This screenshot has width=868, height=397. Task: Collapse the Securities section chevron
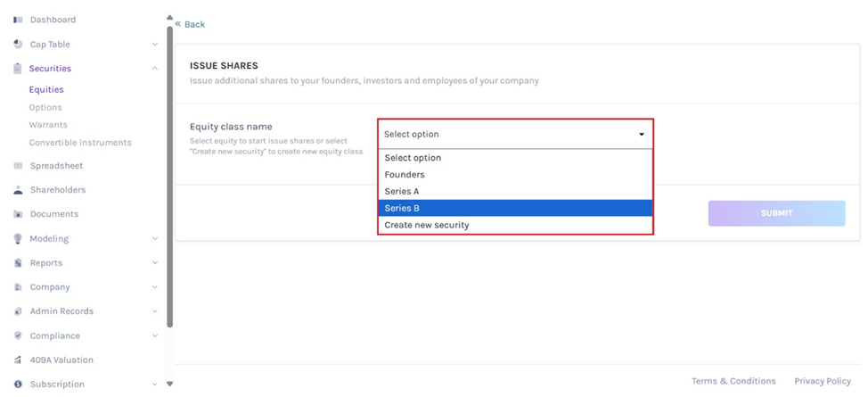[x=155, y=69]
